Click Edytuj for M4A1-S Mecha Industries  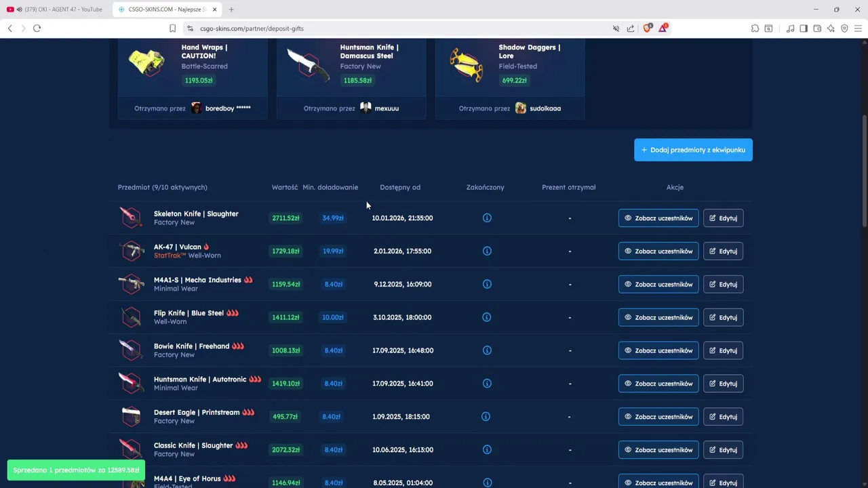[x=724, y=284]
